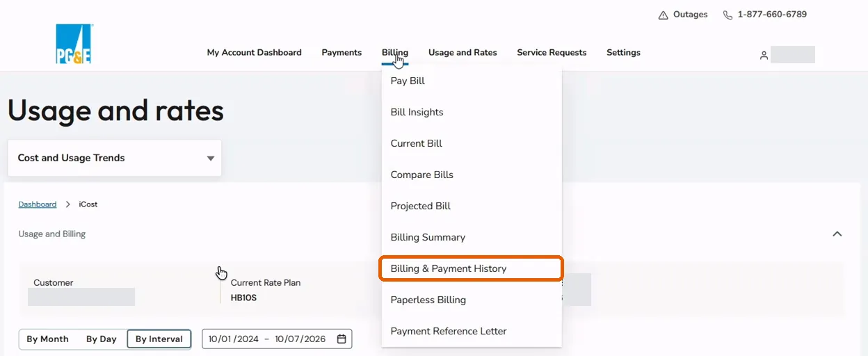This screenshot has width=868, height=356.
Task: Choose Paperless Billing from Billing menu
Action: coord(472,300)
